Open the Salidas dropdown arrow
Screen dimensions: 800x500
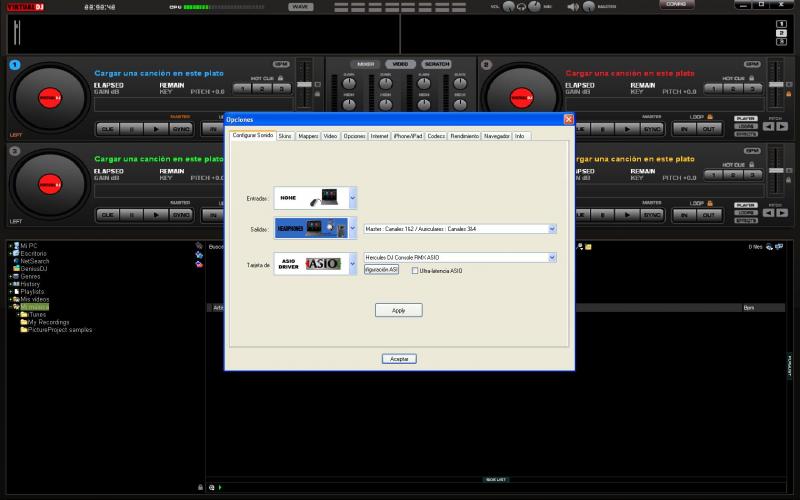pos(353,229)
